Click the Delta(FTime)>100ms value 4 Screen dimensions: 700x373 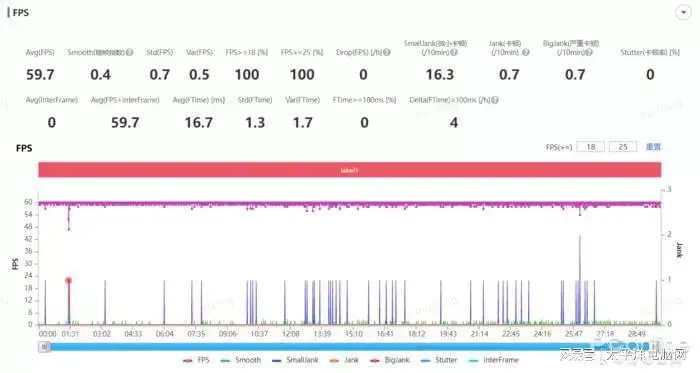coord(454,122)
